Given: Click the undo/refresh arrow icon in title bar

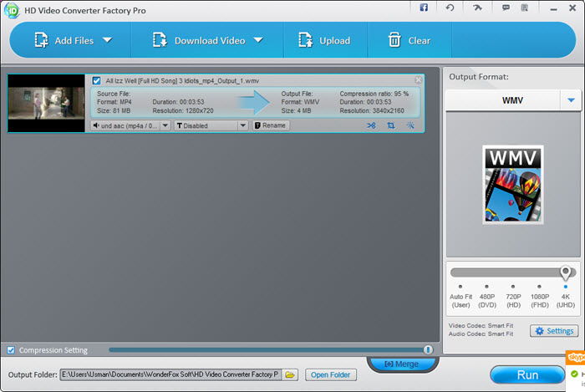Looking at the screenshot, I should point(450,8).
